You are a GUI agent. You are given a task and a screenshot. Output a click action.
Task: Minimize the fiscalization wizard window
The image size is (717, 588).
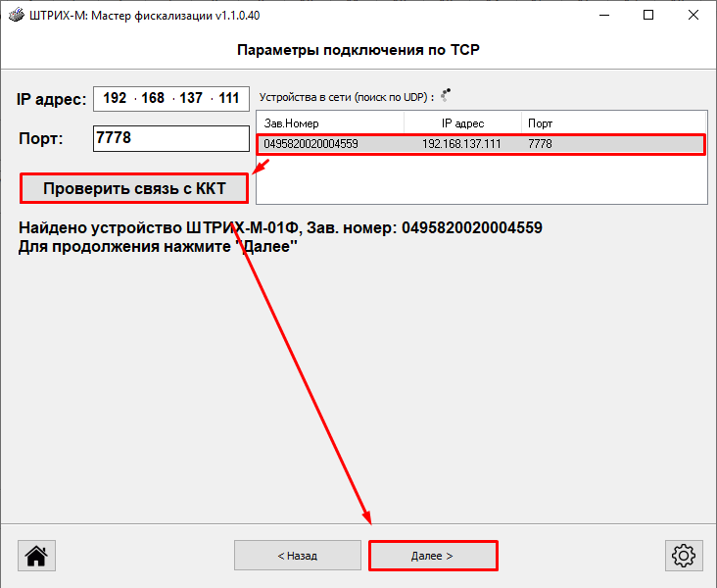pyautogui.click(x=602, y=16)
